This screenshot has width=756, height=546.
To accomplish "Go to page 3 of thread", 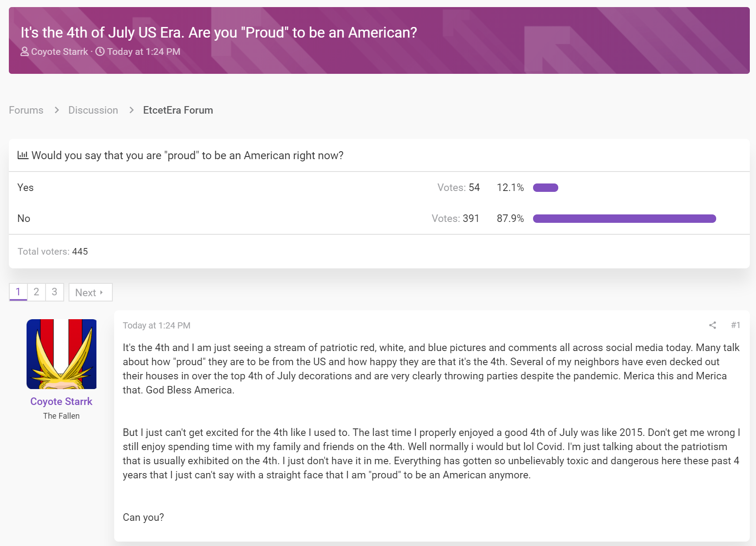I will tap(54, 292).
